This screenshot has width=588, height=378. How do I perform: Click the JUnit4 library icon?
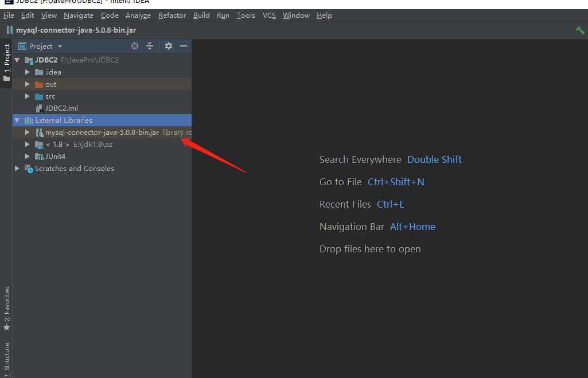click(39, 157)
